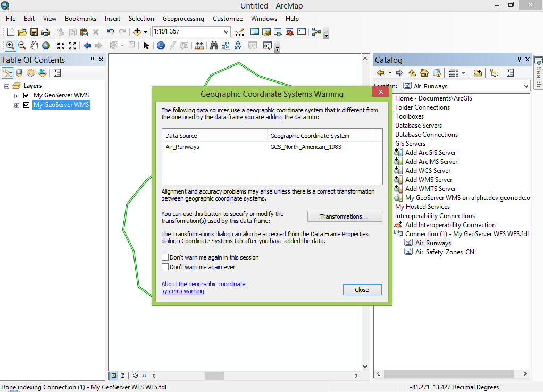Open the Bookmarks menu
This screenshot has height=392, width=543.
point(81,19)
